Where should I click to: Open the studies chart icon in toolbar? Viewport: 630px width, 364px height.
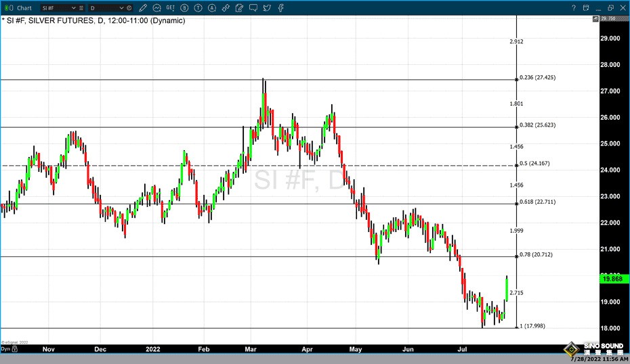[x=156, y=8]
